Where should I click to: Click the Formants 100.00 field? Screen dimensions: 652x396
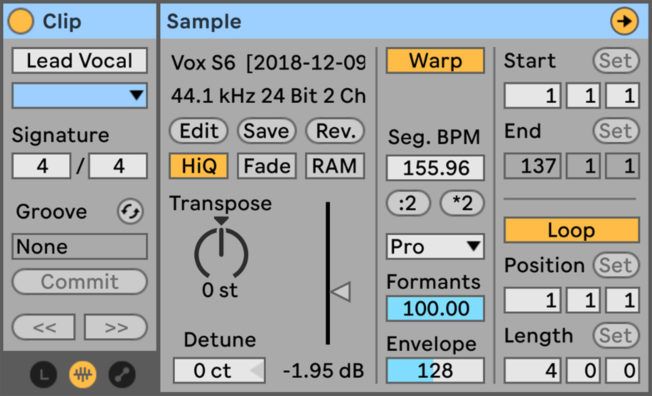click(x=435, y=308)
